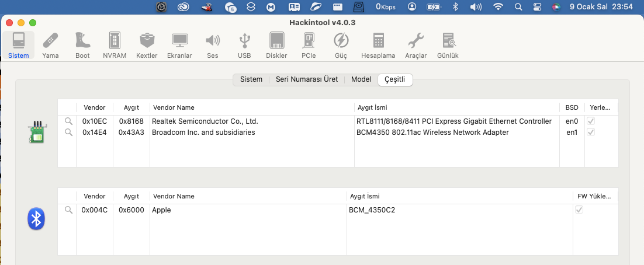The width and height of the screenshot is (644, 265).
Task: Open the Yama patch toolbar icon
Action: pyautogui.click(x=50, y=46)
